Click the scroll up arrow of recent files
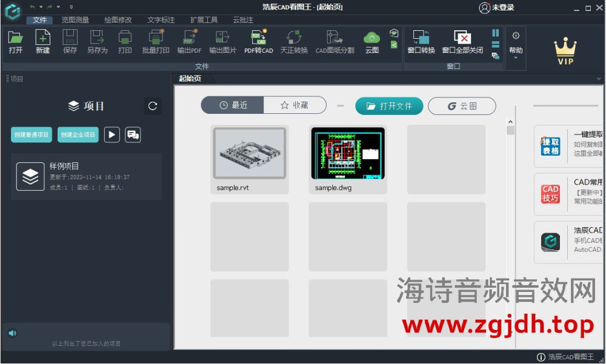Image resolution: width=606 pixels, height=364 pixels. pyautogui.click(x=510, y=122)
